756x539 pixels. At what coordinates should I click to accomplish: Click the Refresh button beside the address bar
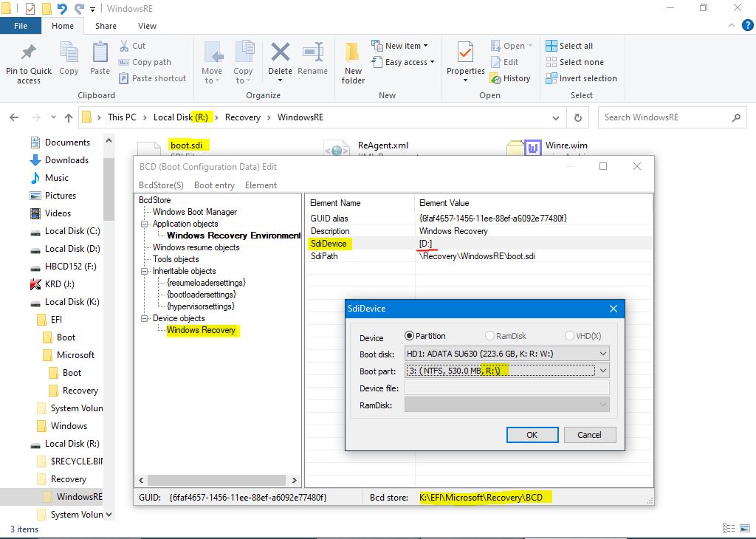578,117
